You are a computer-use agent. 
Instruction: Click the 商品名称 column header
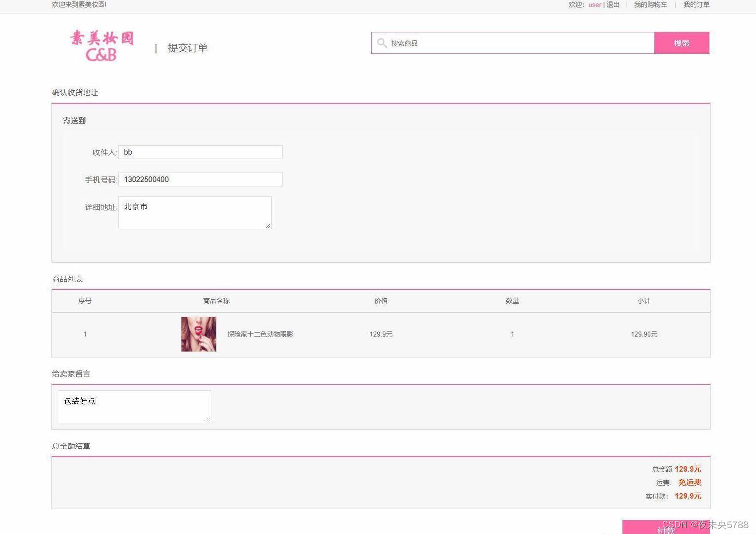(216, 301)
